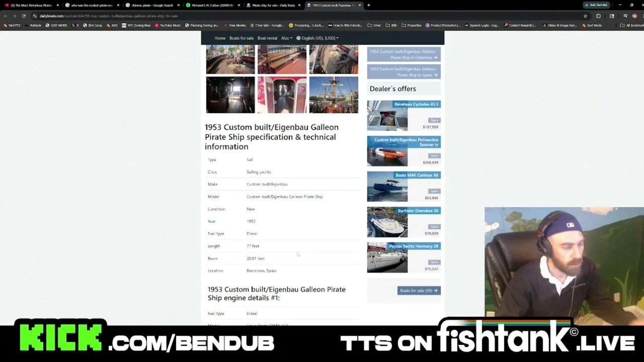The width and height of the screenshot is (644, 362).
Task: Open the Fishtank bookmark
Action: coord(33,25)
